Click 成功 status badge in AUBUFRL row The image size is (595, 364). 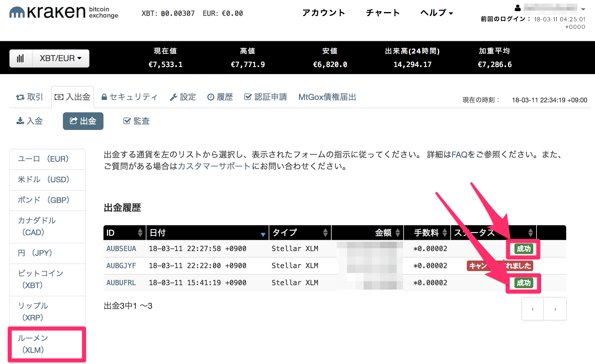(524, 283)
